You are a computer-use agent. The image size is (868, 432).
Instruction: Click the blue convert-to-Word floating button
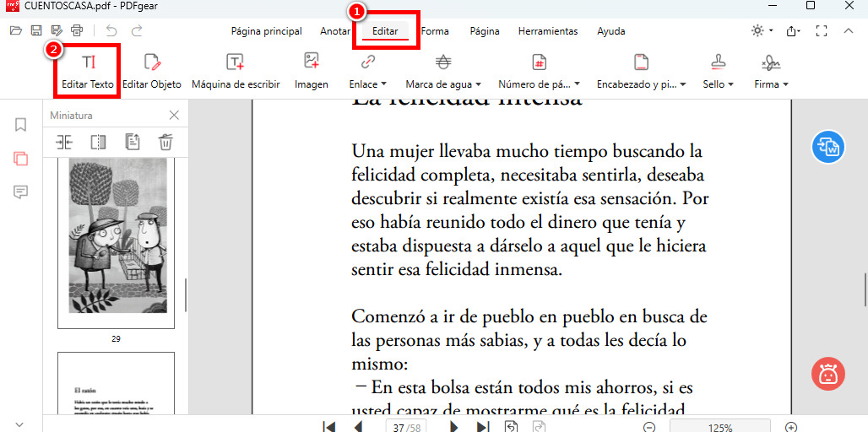point(827,147)
